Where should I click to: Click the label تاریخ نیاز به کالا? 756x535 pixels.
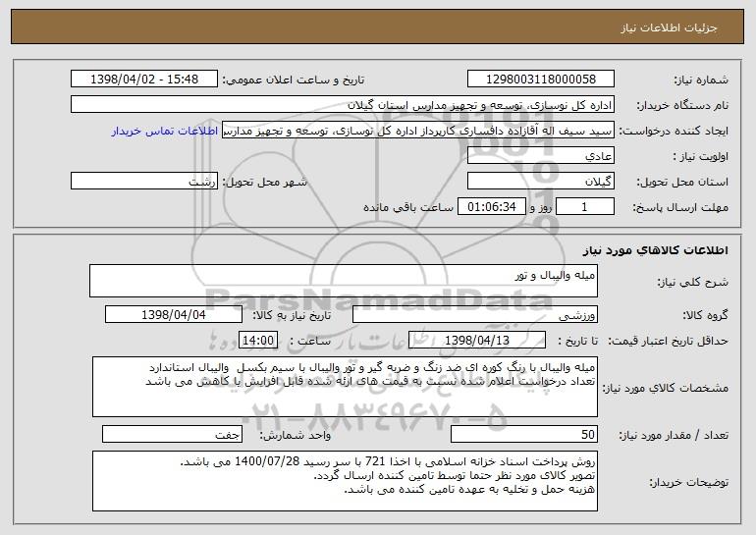coord(292,316)
